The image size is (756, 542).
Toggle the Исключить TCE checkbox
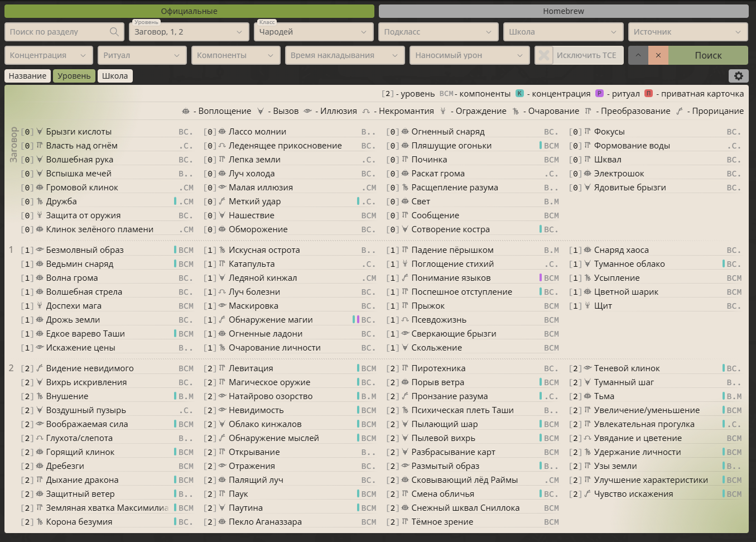point(543,55)
